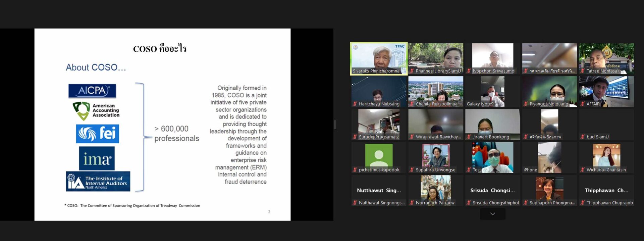Click the muted mic icon beside bud SiamU
Viewport: 644px width, 241px height.
click(583, 137)
